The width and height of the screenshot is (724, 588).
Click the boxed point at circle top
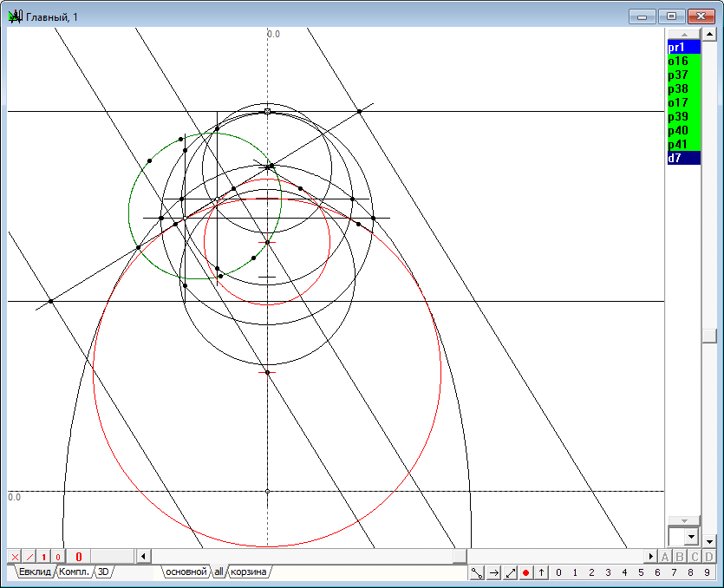click(267, 111)
